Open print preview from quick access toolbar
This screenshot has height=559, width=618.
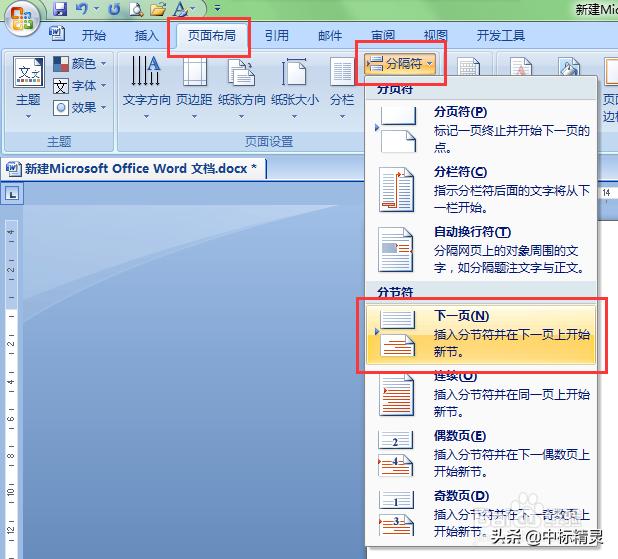pos(136,9)
